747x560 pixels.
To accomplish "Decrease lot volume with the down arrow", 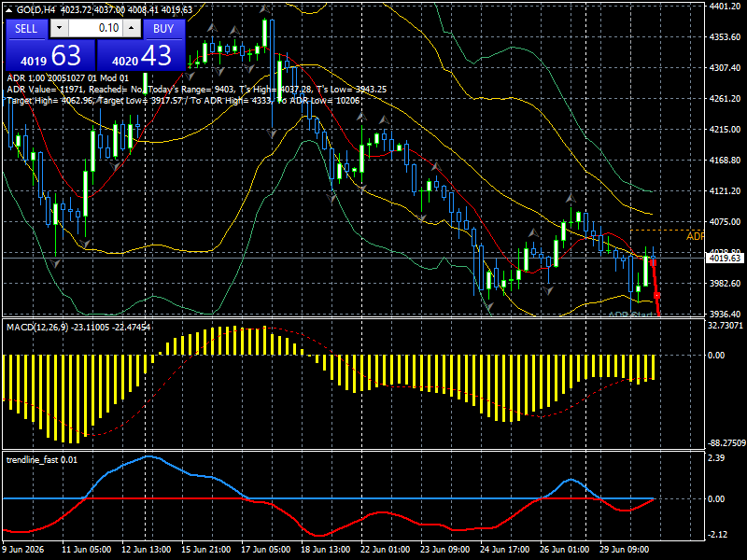I will coord(59,28).
